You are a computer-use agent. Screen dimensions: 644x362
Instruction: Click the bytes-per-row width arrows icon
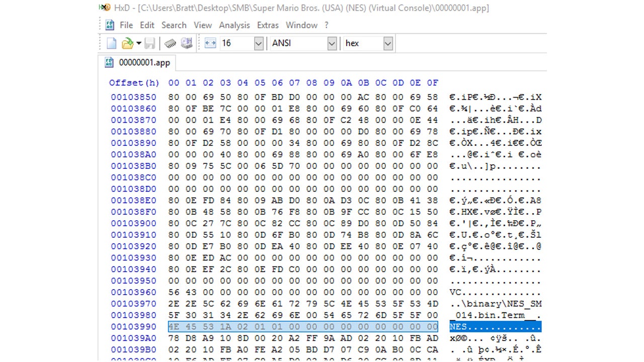(210, 43)
